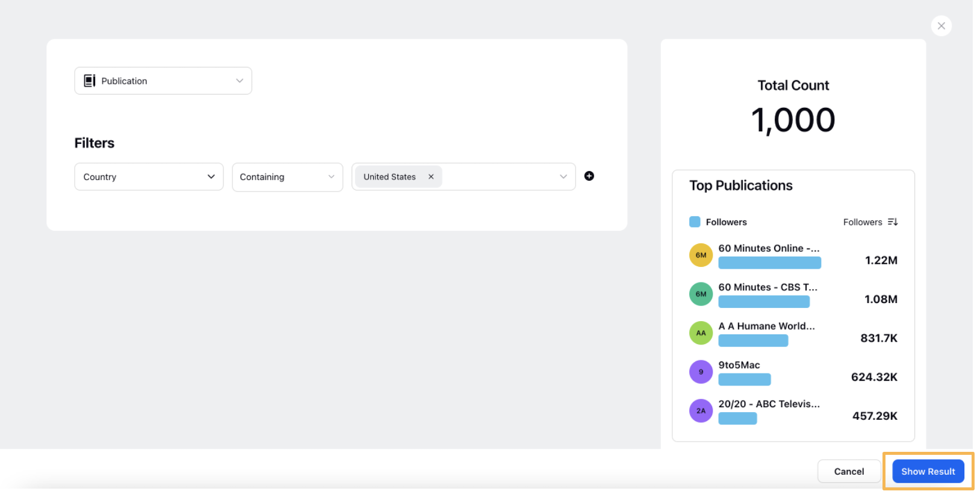Click the '624.32K' followers value
The height and width of the screenshot is (494, 980).
[x=874, y=377]
